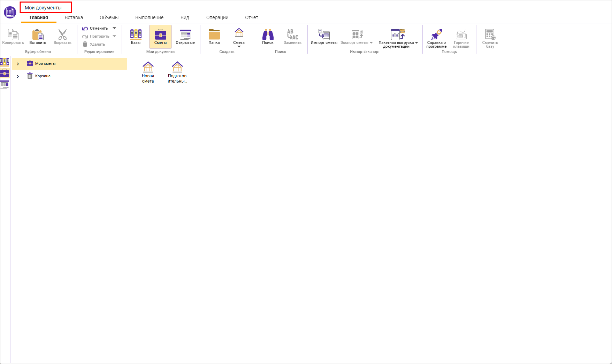Go to the Отчет tab
The image size is (612, 364).
pos(251,17)
